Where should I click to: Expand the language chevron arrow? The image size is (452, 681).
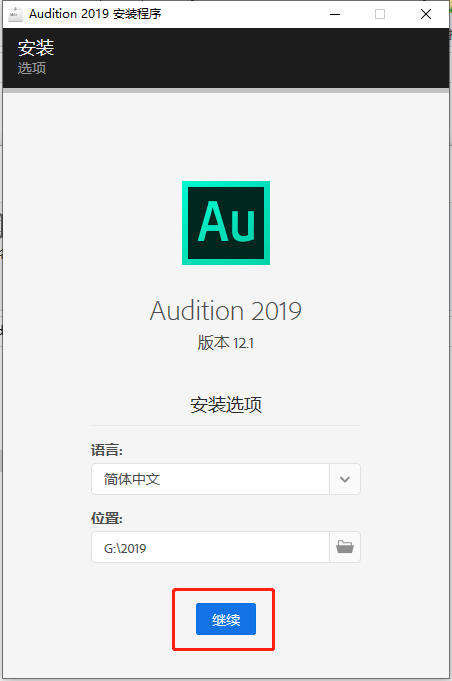[345, 479]
